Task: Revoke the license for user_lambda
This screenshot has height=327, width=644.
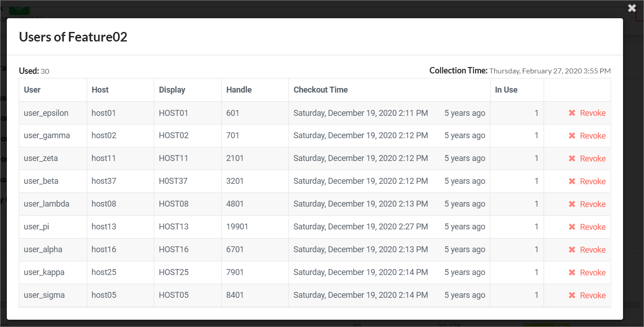Action: (587, 204)
